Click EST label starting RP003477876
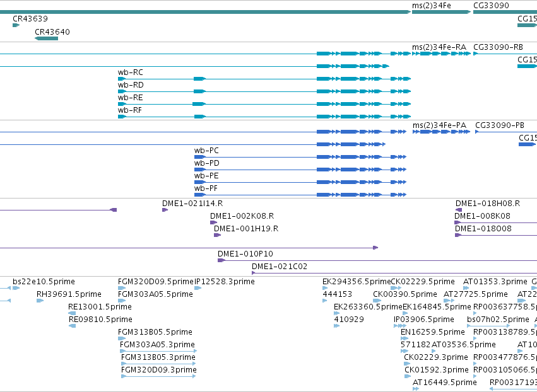Viewport: 537px width, 392px height. coord(505,357)
